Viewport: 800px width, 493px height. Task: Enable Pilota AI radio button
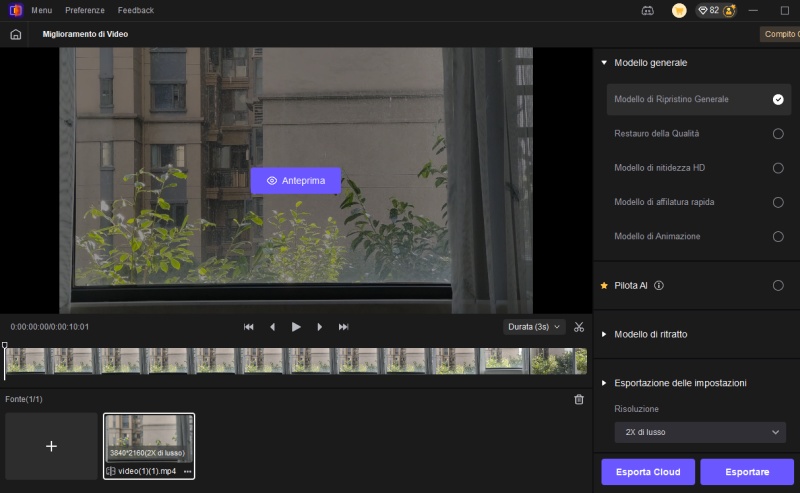[x=778, y=285]
